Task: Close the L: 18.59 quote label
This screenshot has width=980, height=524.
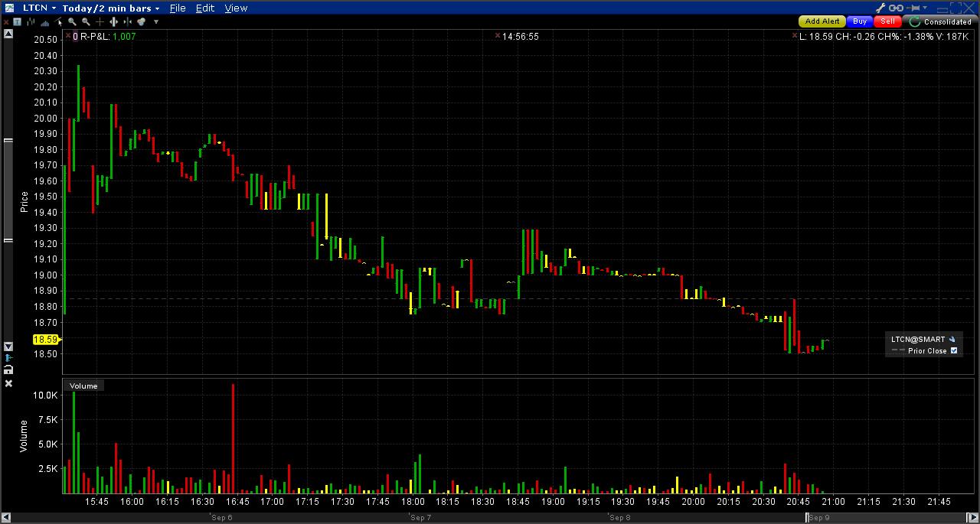Action: coord(795,36)
